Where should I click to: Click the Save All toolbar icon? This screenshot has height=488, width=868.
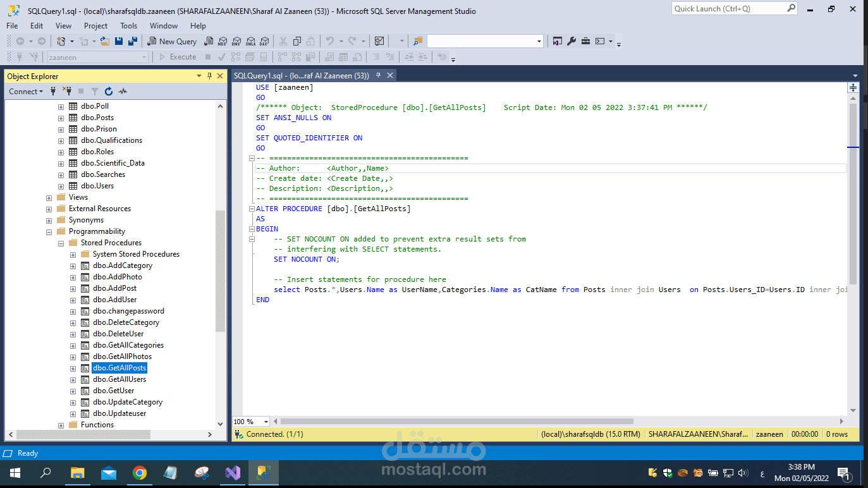point(132,41)
